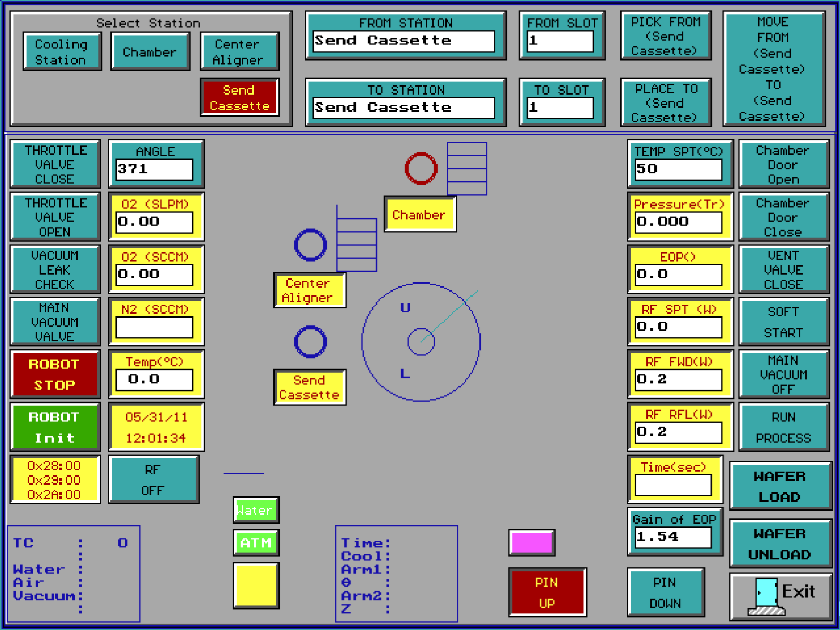Screen dimensions: 840x630
Task: Toggle the RF OFF button
Action: tap(153, 480)
